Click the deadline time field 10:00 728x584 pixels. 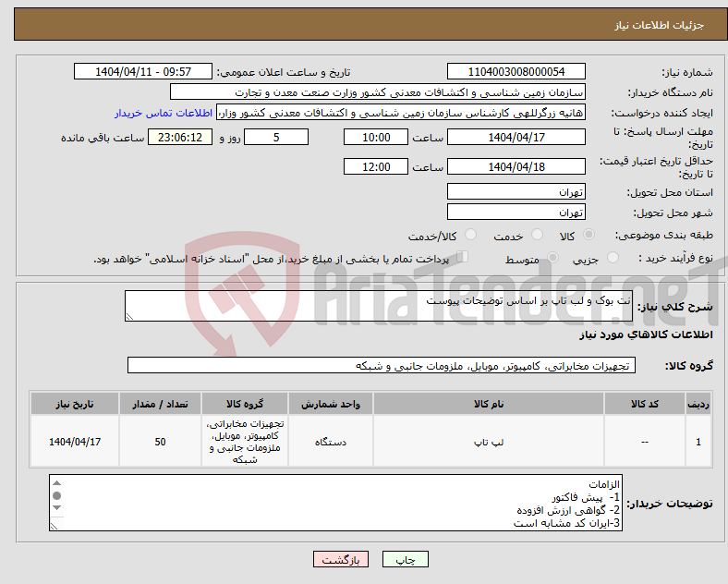376,137
